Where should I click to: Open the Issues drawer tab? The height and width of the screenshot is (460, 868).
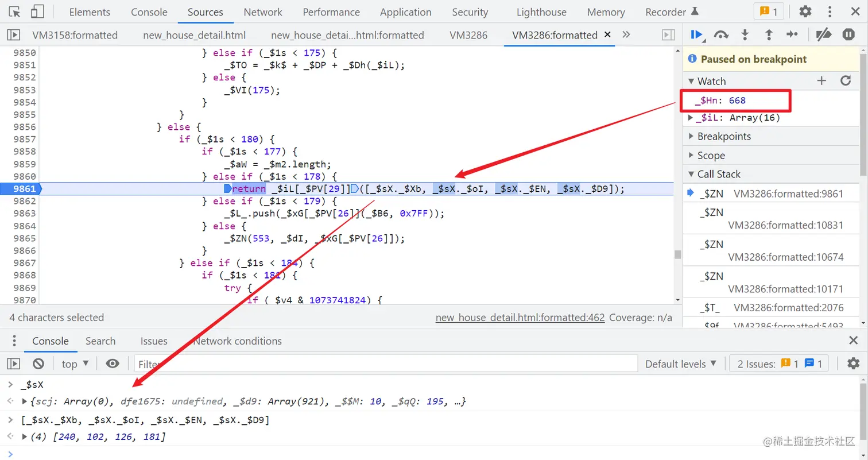[154, 341]
